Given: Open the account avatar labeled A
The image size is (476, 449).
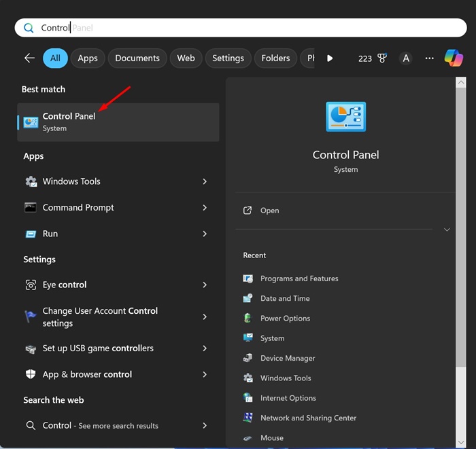Looking at the screenshot, I should tap(406, 58).
